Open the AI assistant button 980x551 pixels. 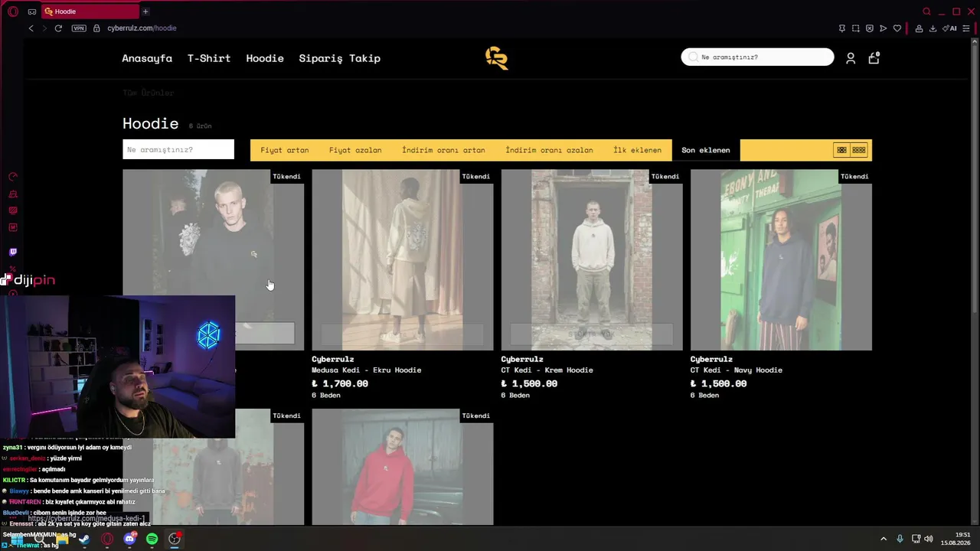pos(950,28)
